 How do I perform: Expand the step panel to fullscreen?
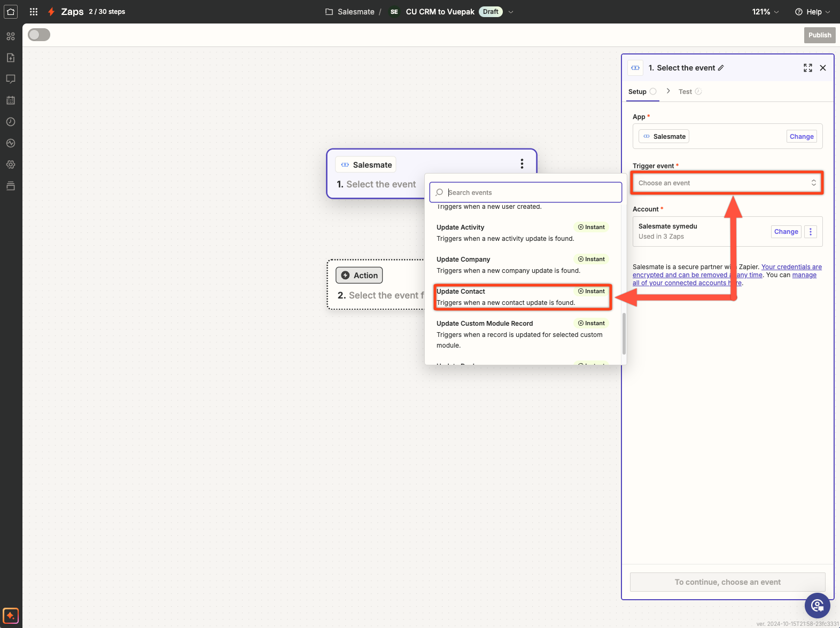[x=807, y=68]
